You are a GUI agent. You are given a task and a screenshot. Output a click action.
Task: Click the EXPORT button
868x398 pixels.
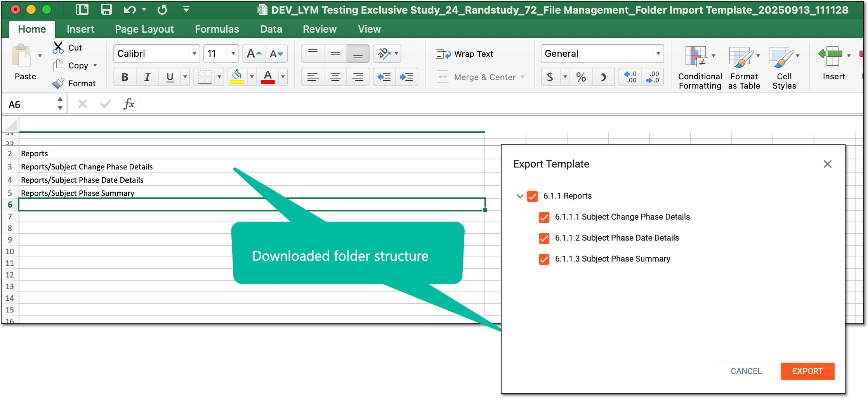(807, 371)
